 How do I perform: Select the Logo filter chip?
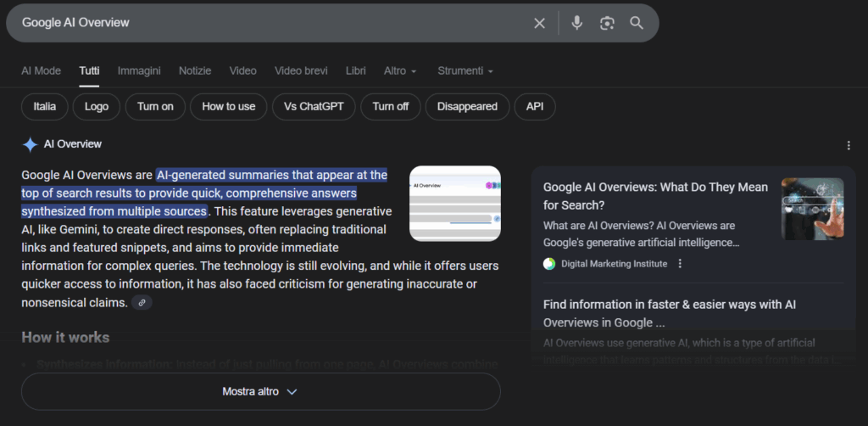(97, 107)
